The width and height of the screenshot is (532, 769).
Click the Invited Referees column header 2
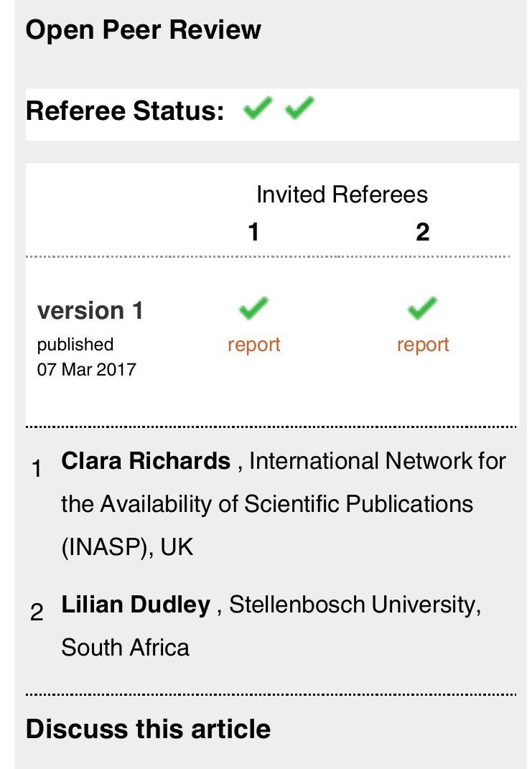pos(422,232)
